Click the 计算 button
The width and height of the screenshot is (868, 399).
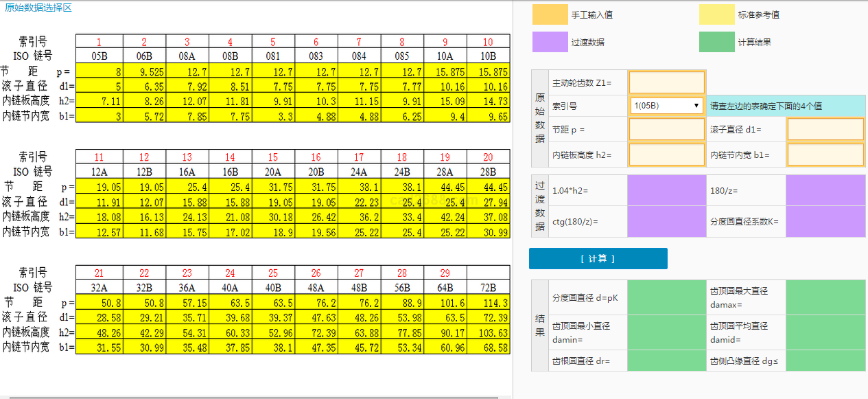(598, 259)
